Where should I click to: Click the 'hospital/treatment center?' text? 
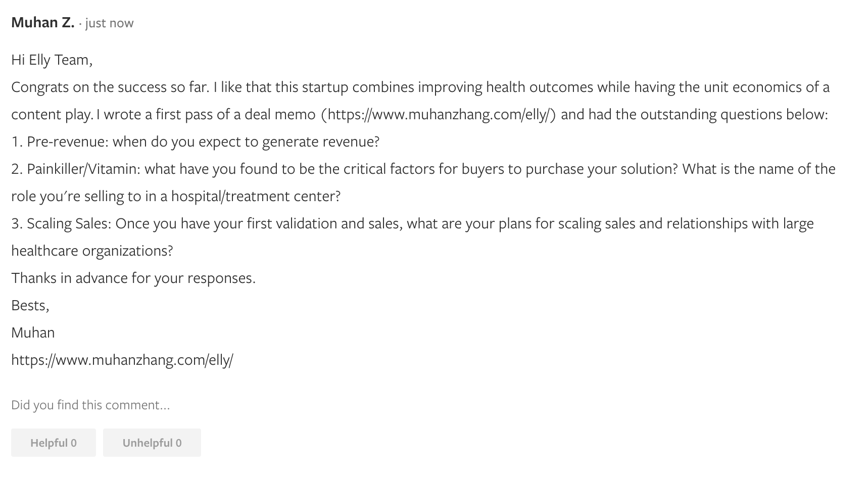pyautogui.click(x=256, y=197)
